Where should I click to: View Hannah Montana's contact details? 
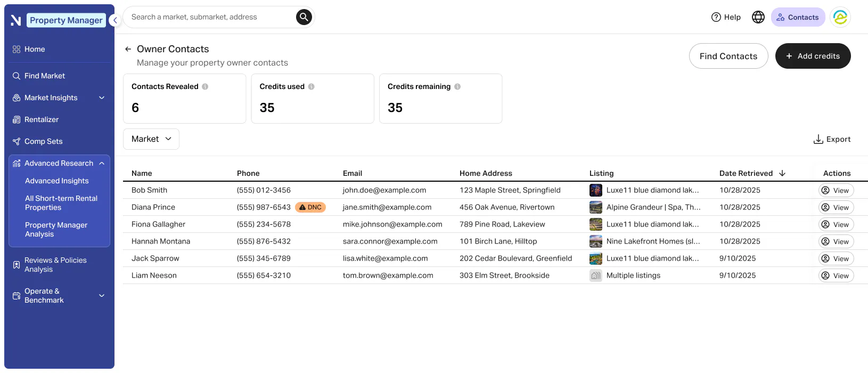point(836,241)
